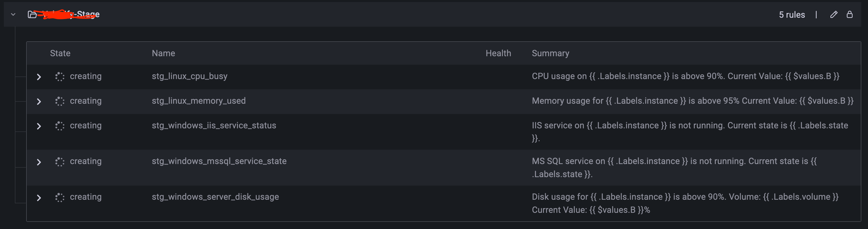Click spinner icon for stg_windows_server_disk_usage
This screenshot has height=229, width=868.
(60, 197)
